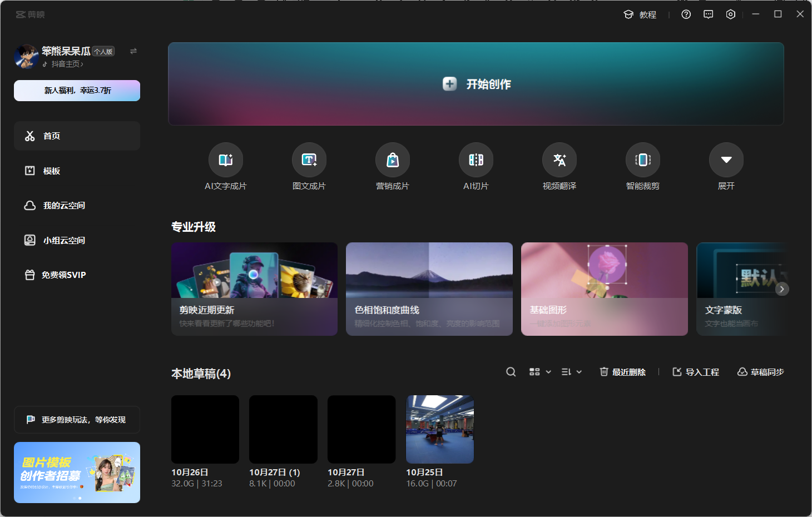Open the 视频翻译 tool
Screen dimensions: 812x517
(559, 160)
